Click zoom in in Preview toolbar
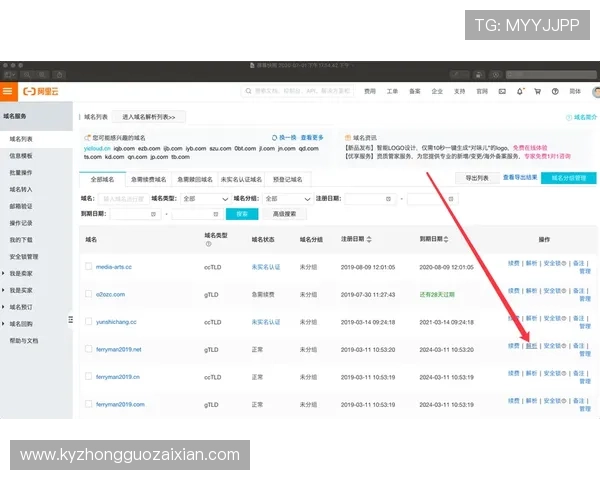This screenshot has width=600, height=480. [42, 75]
